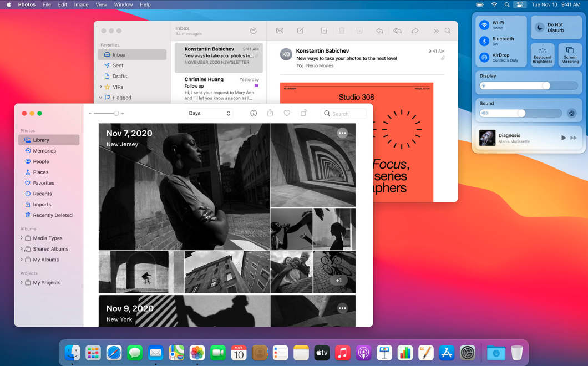Search messages with Mail magnifier icon
This screenshot has height=366, width=588.
pyautogui.click(x=448, y=30)
